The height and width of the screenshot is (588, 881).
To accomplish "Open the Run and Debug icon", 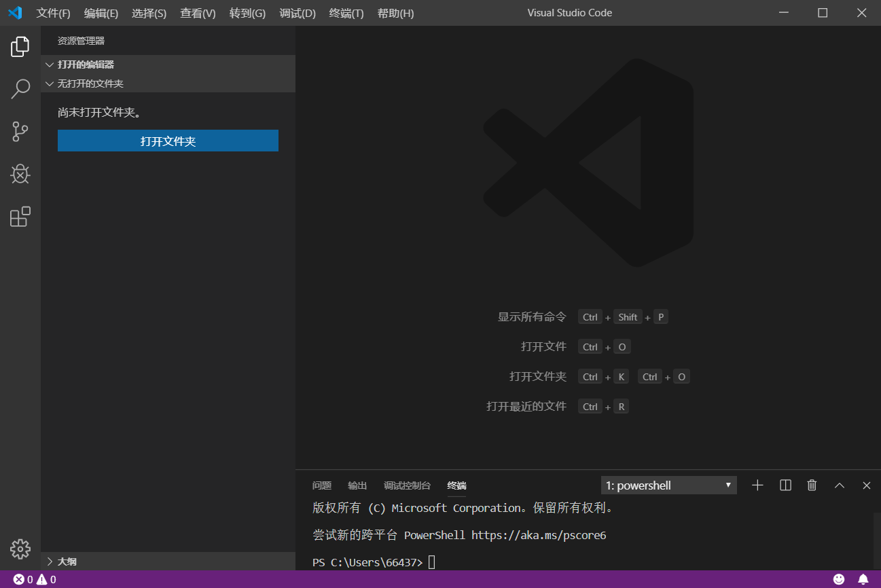I will pyautogui.click(x=20, y=174).
